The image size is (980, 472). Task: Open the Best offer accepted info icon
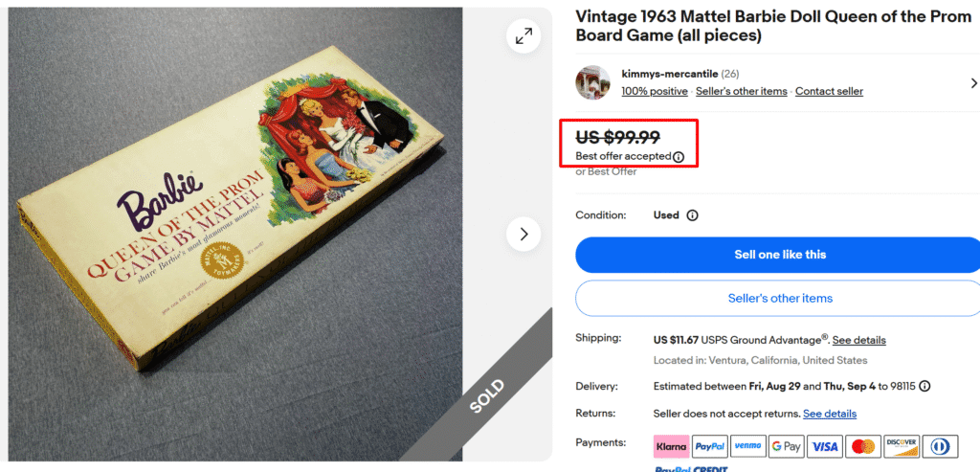(x=679, y=157)
